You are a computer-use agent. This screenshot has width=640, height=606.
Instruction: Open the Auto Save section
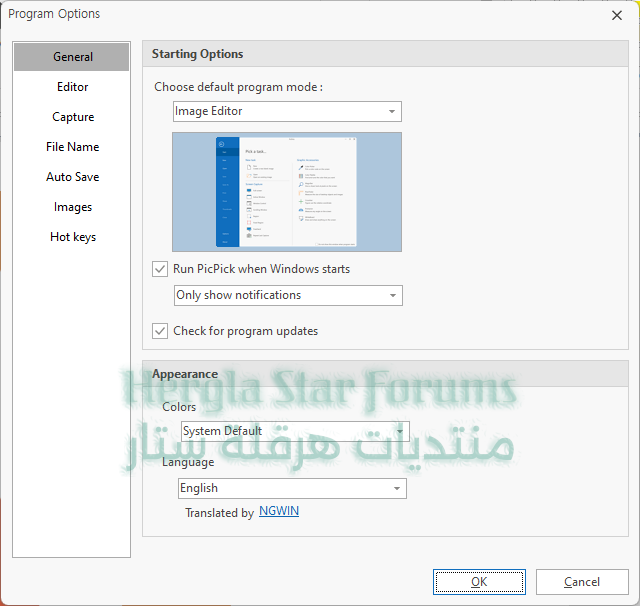(72, 177)
